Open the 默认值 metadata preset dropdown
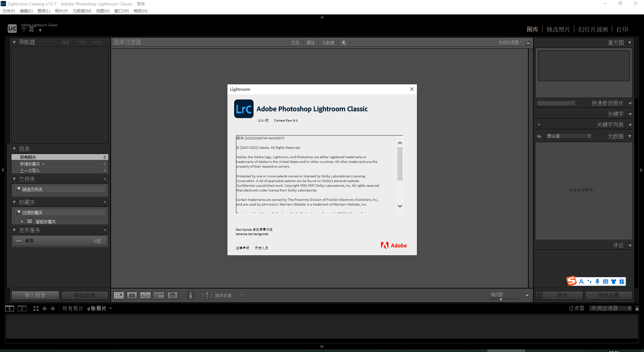This screenshot has width=644, height=352. tap(569, 136)
